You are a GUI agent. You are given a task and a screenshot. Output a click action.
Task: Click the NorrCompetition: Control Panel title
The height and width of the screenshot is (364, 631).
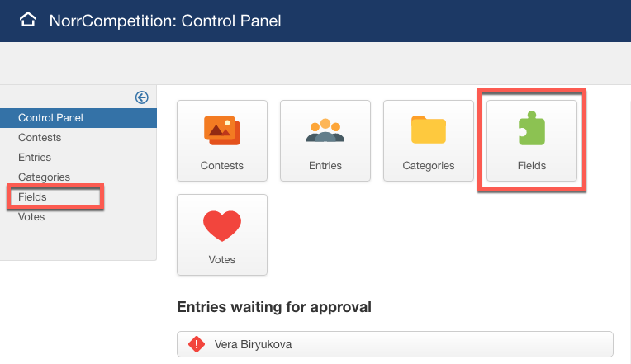[165, 21]
